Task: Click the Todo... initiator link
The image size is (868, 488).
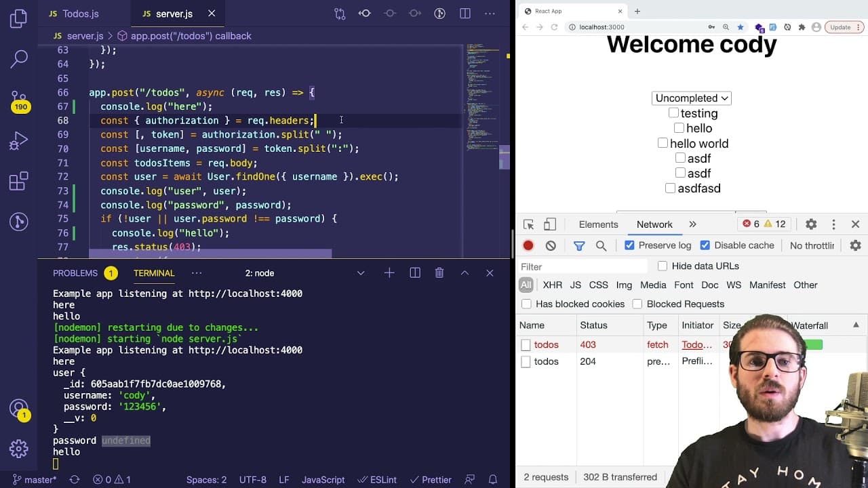Action: [x=696, y=344]
